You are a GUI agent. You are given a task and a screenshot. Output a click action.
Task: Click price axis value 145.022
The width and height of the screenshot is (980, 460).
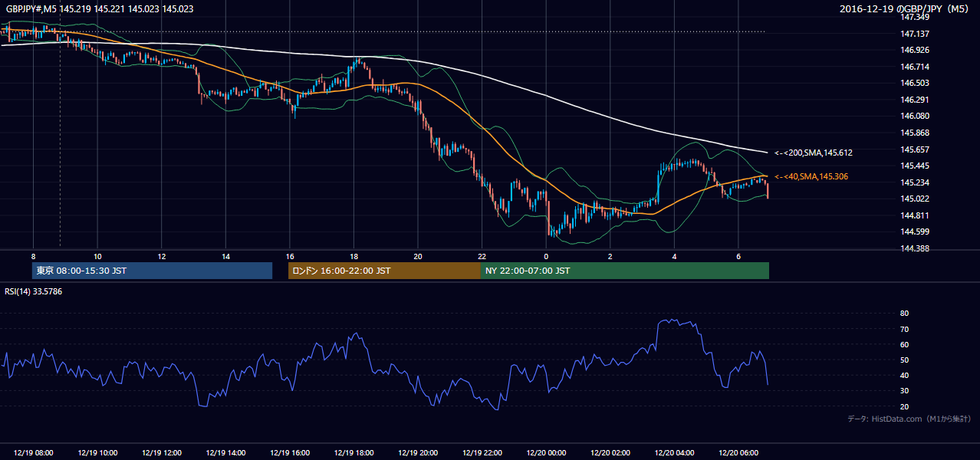pyautogui.click(x=915, y=199)
